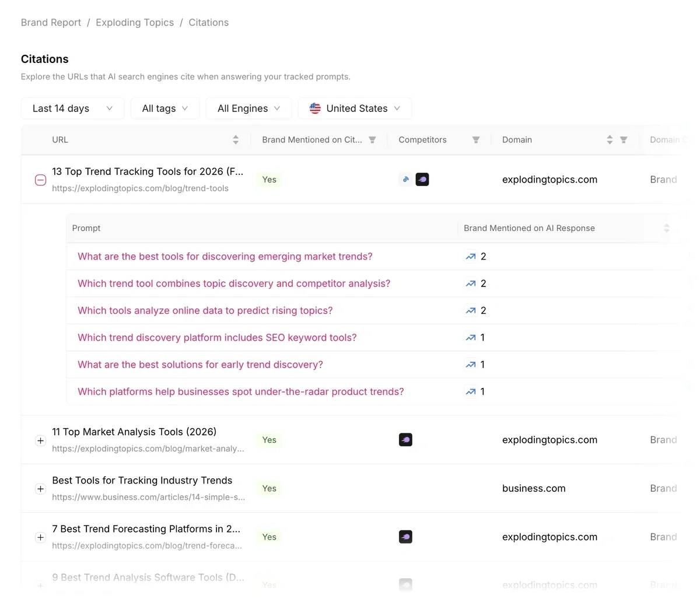Click Yes badge in 7 Best Trend Forecasting row

(269, 537)
